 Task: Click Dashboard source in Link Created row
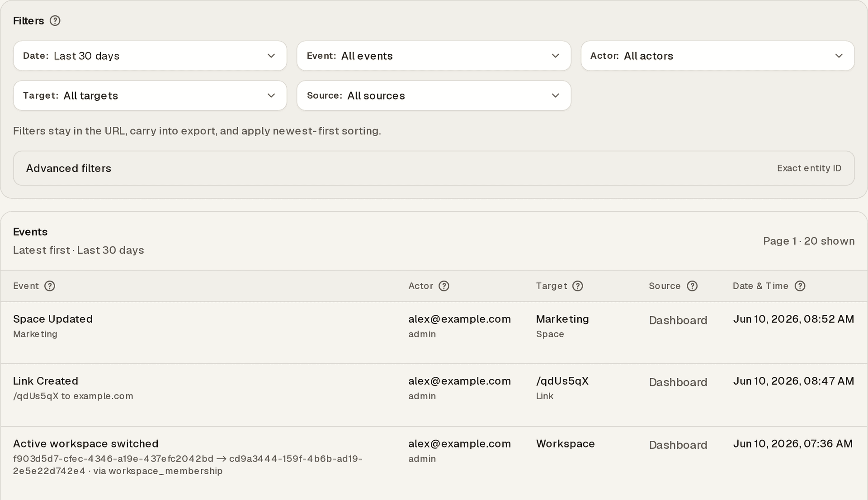point(678,382)
